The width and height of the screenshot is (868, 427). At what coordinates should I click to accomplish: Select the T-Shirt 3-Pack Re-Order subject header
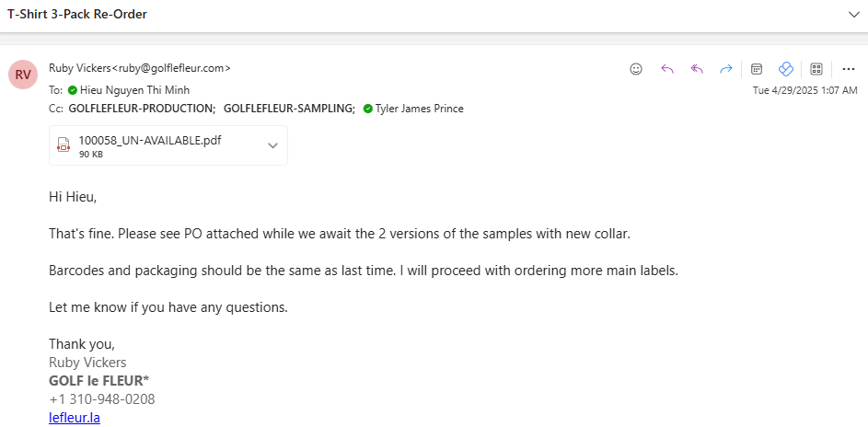(77, 15)
